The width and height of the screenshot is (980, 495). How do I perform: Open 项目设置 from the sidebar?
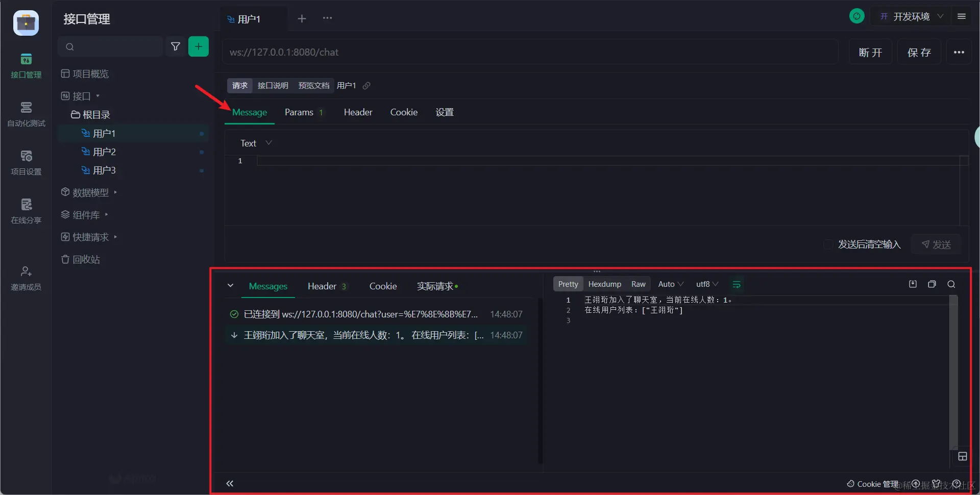tap(26, 163)
